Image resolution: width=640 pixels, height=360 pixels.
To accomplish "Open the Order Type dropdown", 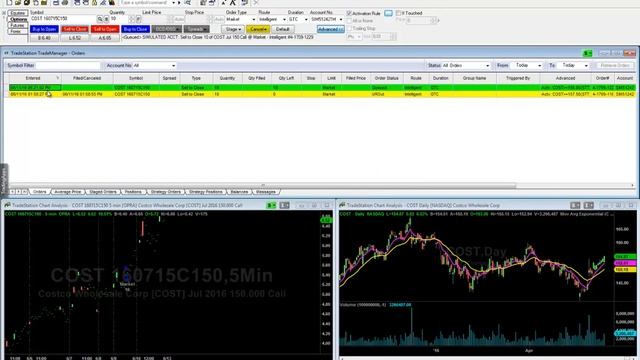I will (x=253, y=19).
